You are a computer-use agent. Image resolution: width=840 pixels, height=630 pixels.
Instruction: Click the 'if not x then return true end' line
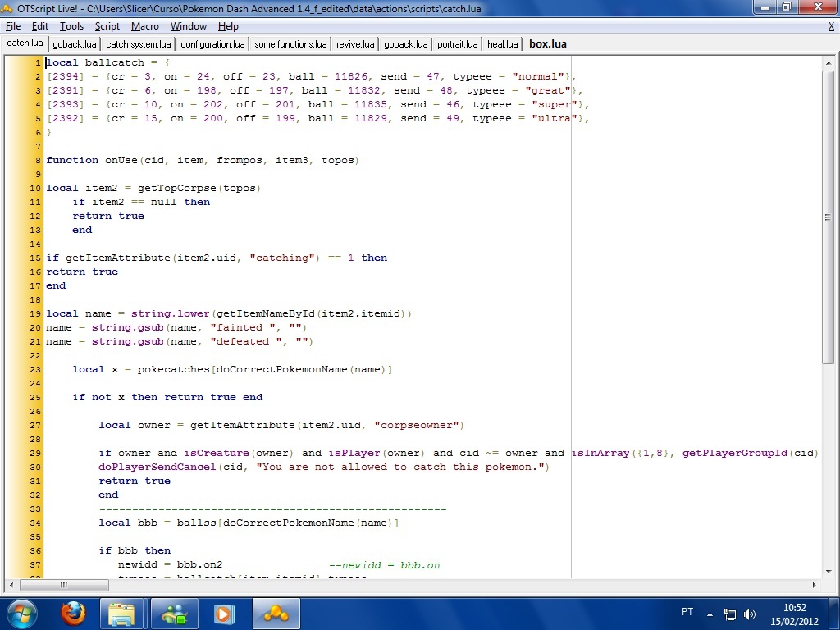click(167, 397)
